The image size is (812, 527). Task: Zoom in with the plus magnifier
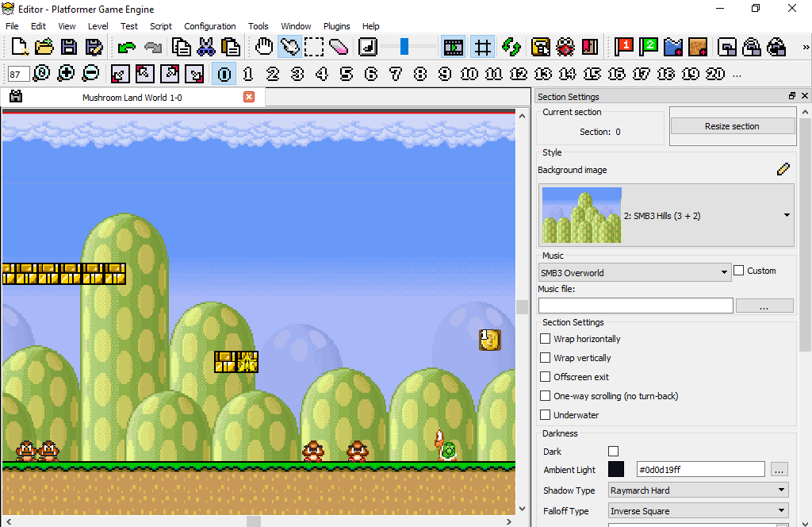(x=66, y=74)
